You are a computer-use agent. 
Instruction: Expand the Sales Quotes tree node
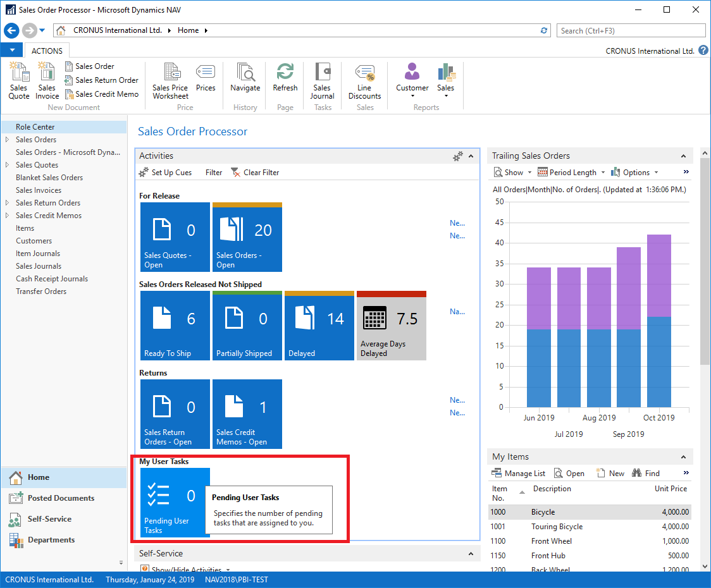[7, 165]
